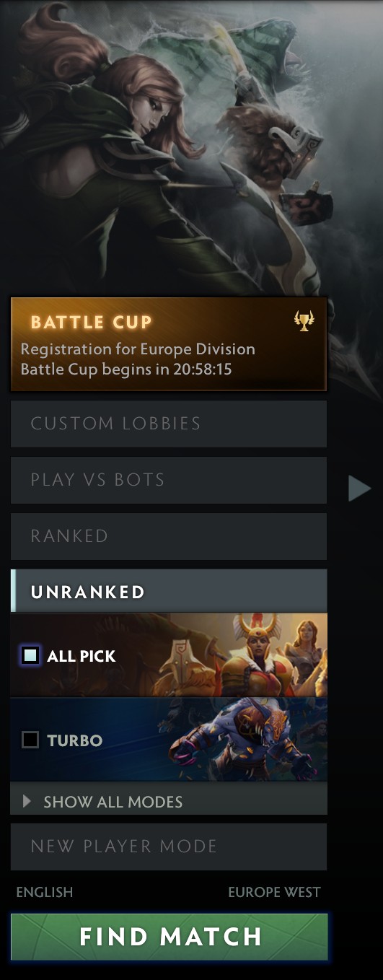Viewport: 383px width, 980px height.
Task: Choose New Player Mode
Action: coord(169,846)
